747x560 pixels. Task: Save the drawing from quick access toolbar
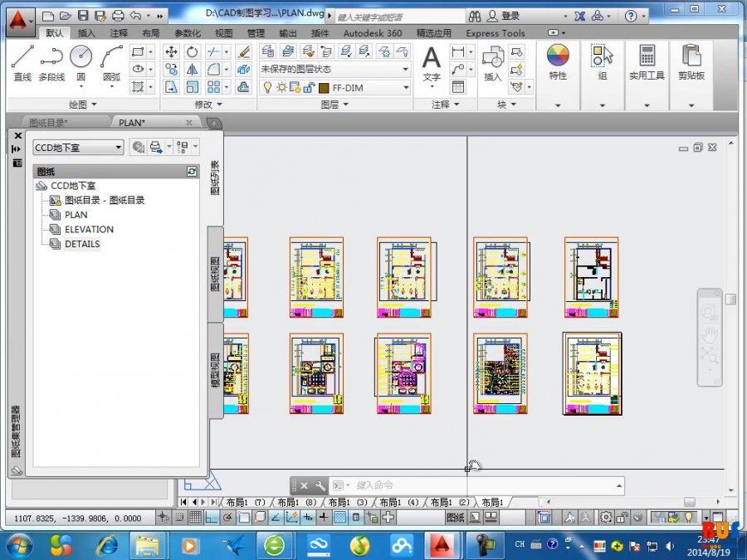click(83, 16)
